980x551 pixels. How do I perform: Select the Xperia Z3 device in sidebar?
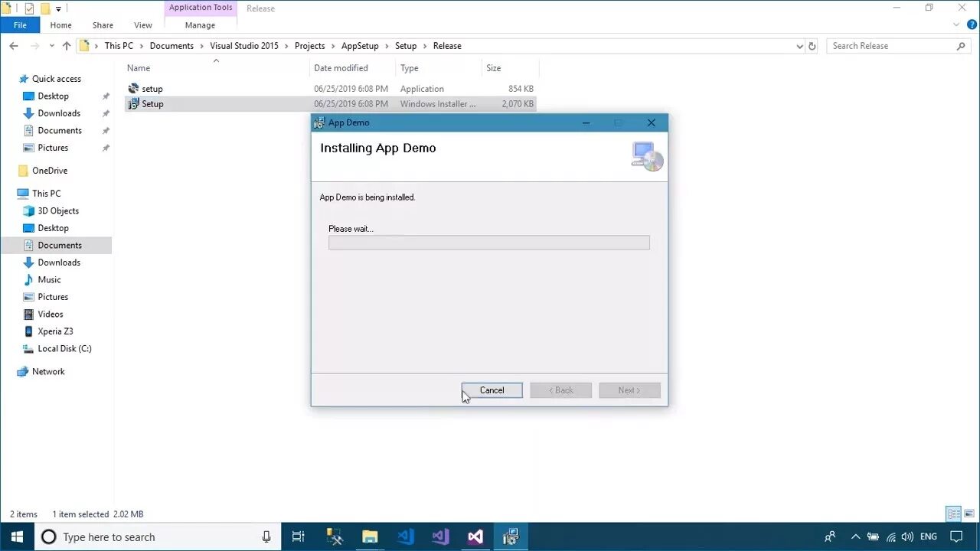(57, 331)
